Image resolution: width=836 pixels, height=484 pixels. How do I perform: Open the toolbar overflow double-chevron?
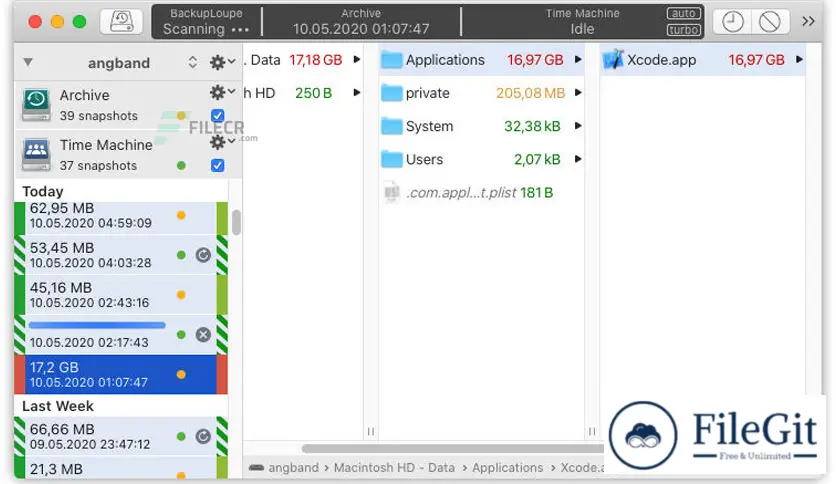click(808, 21)
